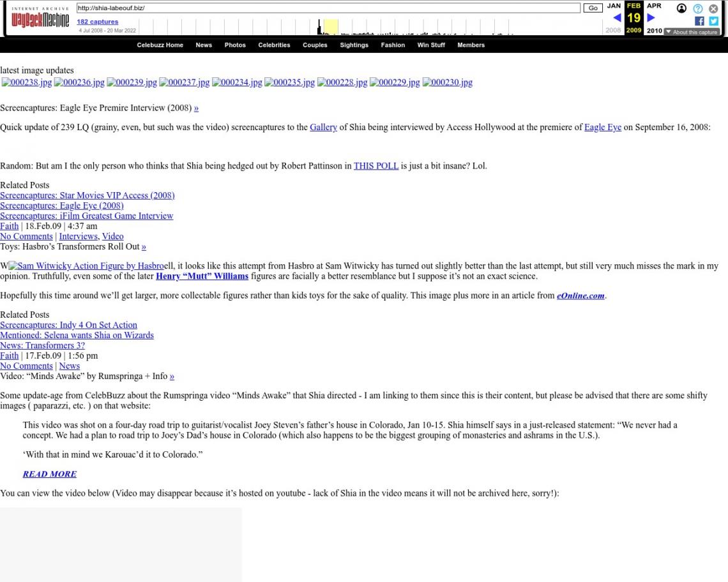Open the Photos navigation item

pos(235,45)
